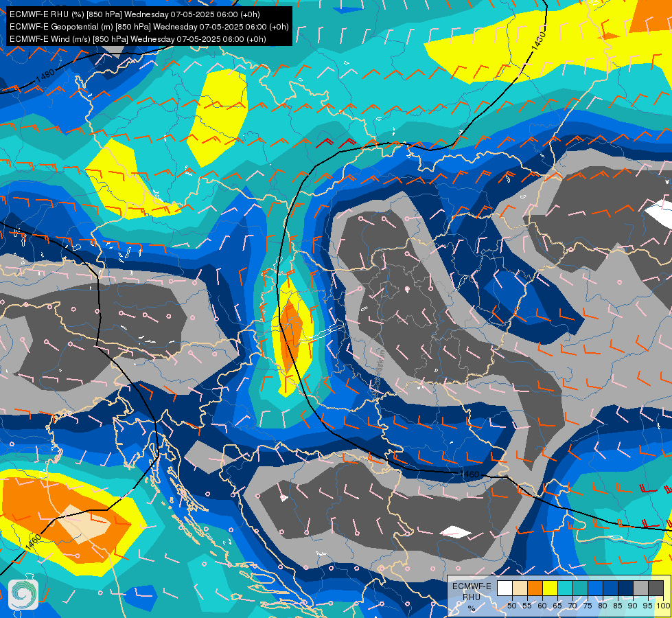Select the teal 70-75 legend swatch
The image size is (672, 618).
[580, 588]
